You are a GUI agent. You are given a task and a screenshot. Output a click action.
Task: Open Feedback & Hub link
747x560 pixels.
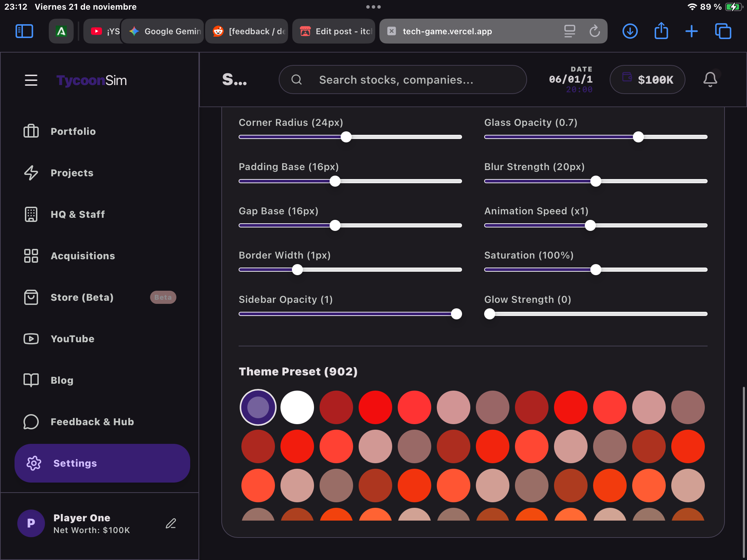92,422
